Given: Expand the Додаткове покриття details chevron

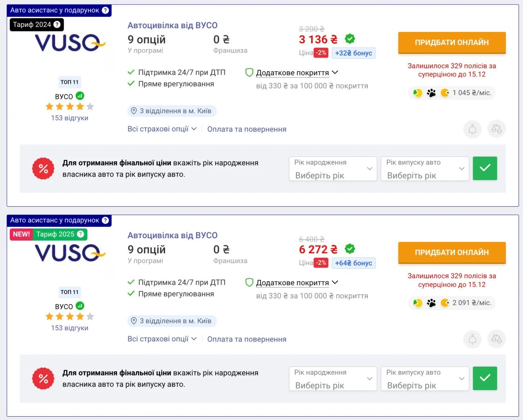Looking at the screenshot, I should click(335, 72).
